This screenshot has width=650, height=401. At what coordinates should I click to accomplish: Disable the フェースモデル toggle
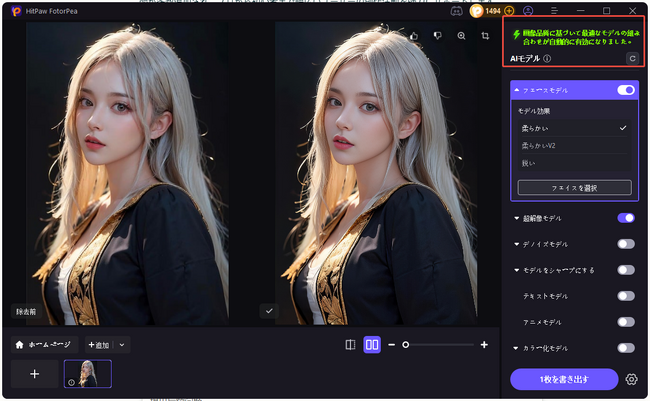pyautogui.click(x=626, y=90)
